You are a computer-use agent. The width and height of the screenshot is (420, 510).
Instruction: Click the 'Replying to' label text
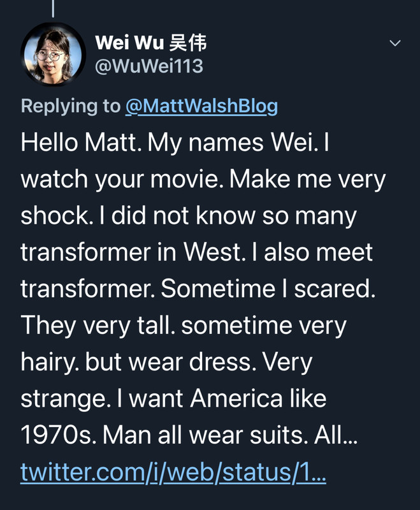(x=70, y=105)
